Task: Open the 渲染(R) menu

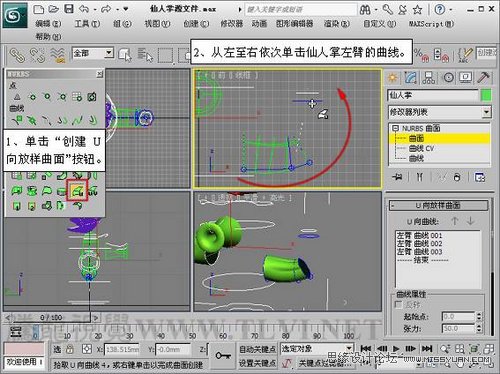Action: (337, 24)
